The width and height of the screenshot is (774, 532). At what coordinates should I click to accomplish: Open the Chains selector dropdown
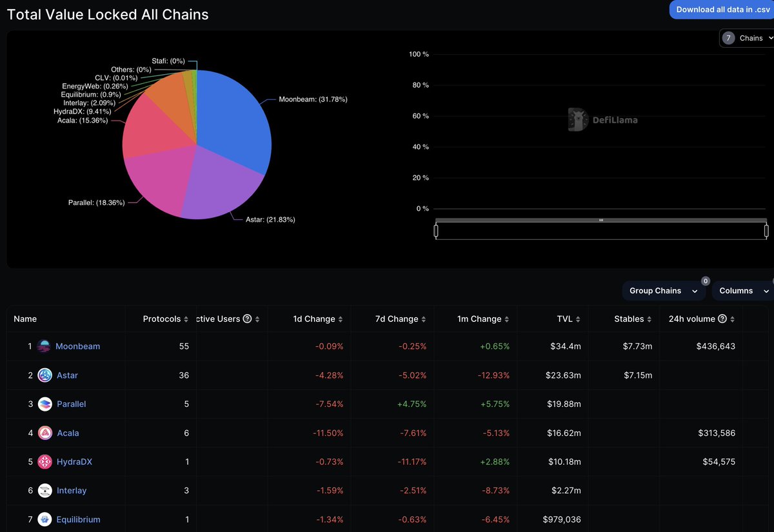pos(747,38)
